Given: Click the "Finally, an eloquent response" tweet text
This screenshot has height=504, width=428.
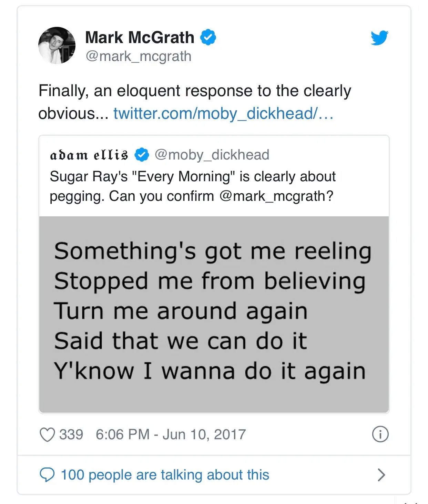Looking at the screenshot, I should (195, 91).
